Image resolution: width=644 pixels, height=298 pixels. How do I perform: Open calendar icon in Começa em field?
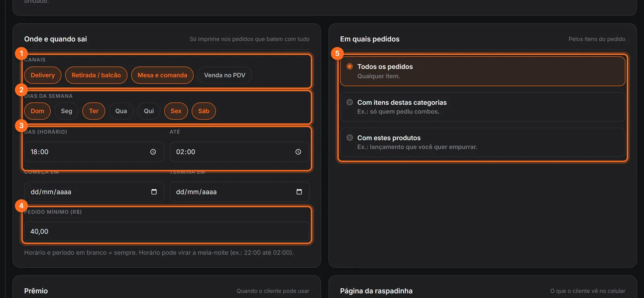(x=154, y=192)
